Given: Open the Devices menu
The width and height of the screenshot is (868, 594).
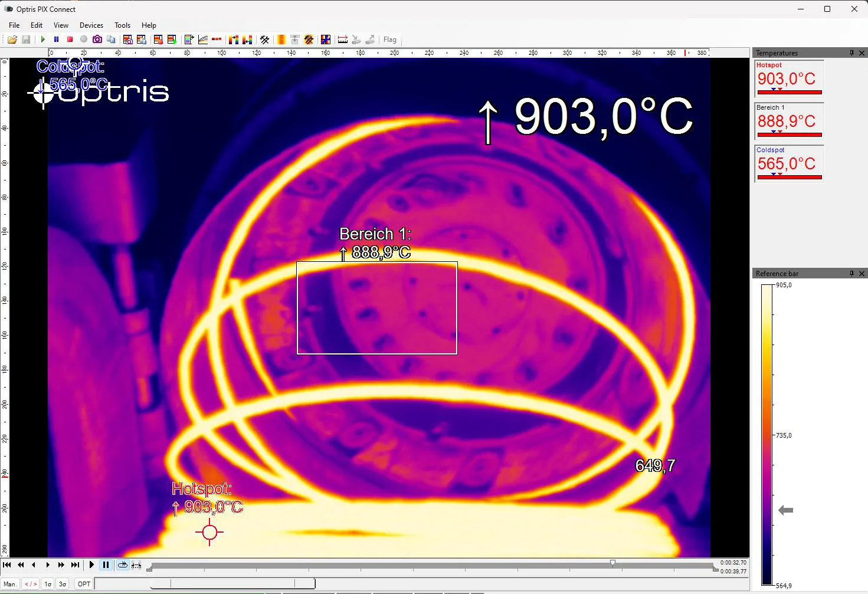Looking at the screenshot, I should click(91, 25).
